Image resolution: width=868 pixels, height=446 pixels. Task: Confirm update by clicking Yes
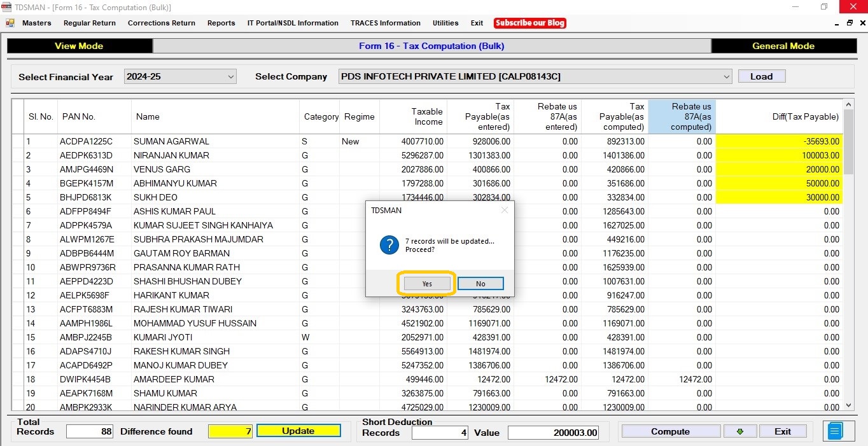427,284
